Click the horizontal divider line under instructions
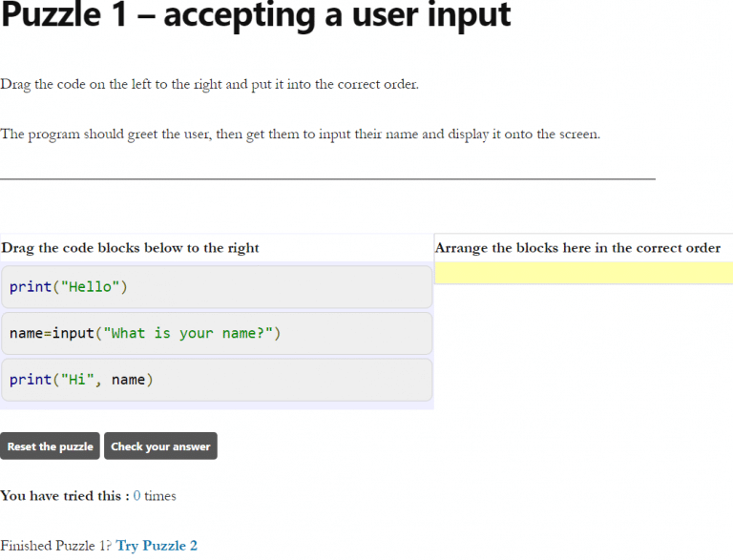733x560 pixels. (327, 178)
